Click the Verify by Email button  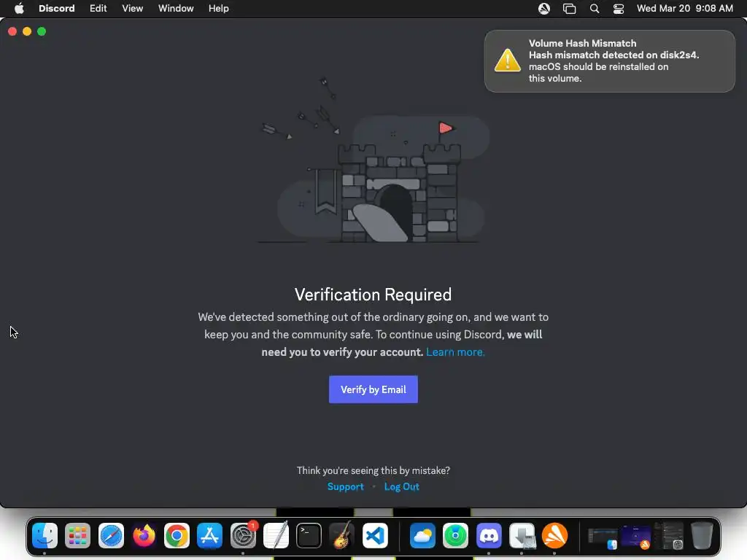373,389
